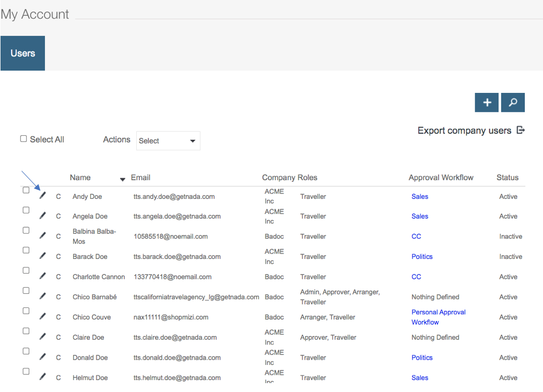
Task: Open the magnifier search icon button
Action: point(513,103)
